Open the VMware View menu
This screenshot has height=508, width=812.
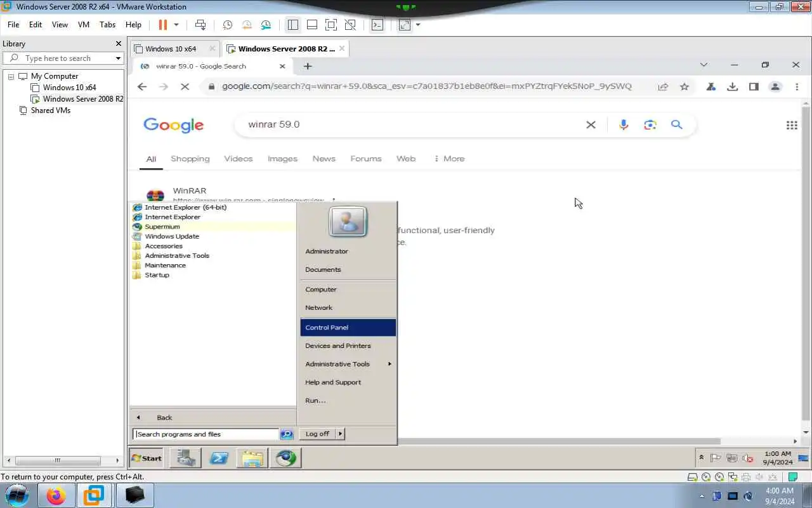(x=60, y=25)
